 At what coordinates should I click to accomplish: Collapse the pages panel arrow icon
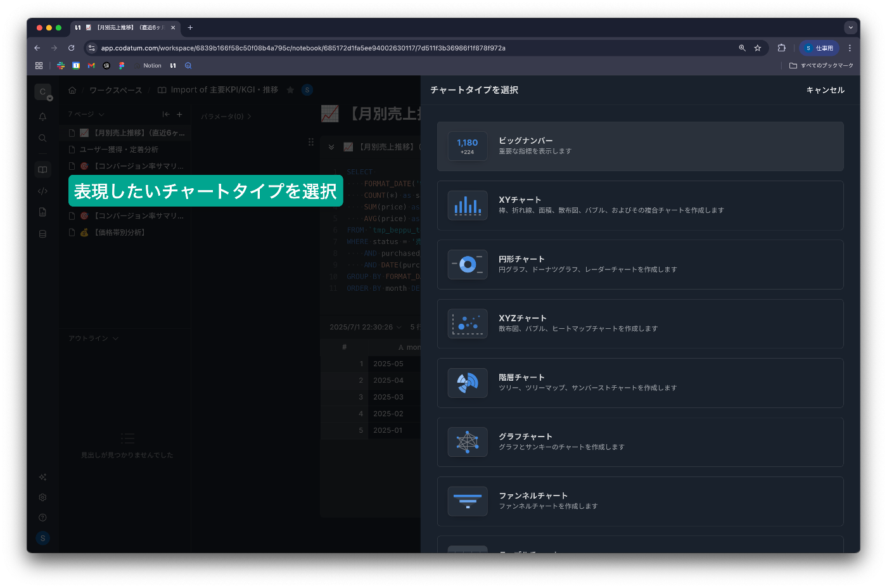pyautogui.click(x=166, y=114)
